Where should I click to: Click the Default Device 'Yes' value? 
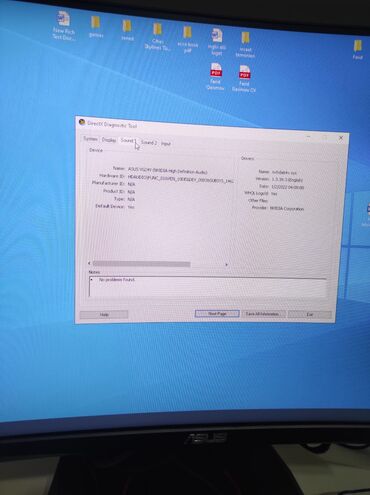[131, 207]
